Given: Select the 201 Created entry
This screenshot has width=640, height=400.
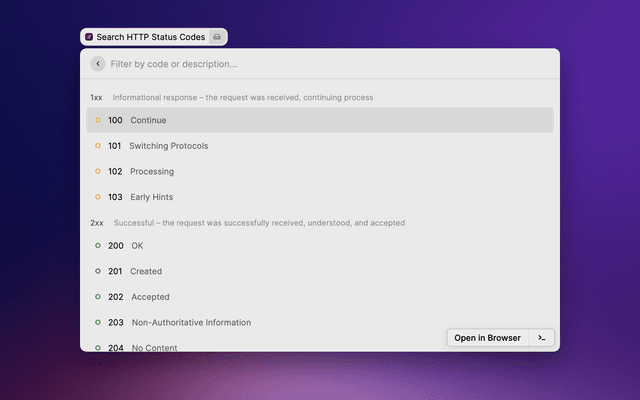Looking at the screenshot, I should tap(320, 271).
